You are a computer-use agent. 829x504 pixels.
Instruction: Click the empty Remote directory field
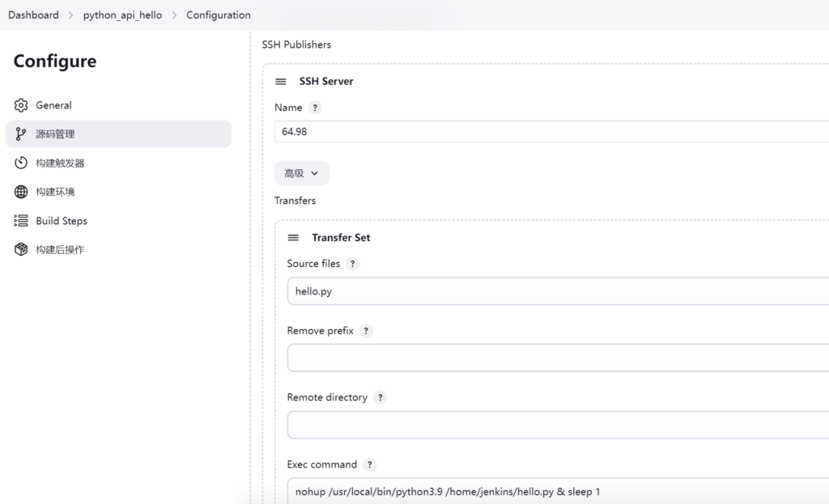tap(557, 425)
